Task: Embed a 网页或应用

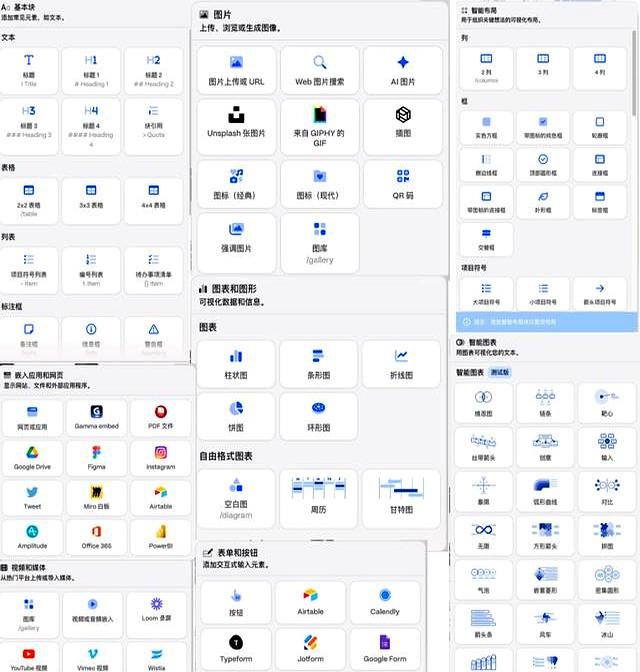Action: [32, 418]
